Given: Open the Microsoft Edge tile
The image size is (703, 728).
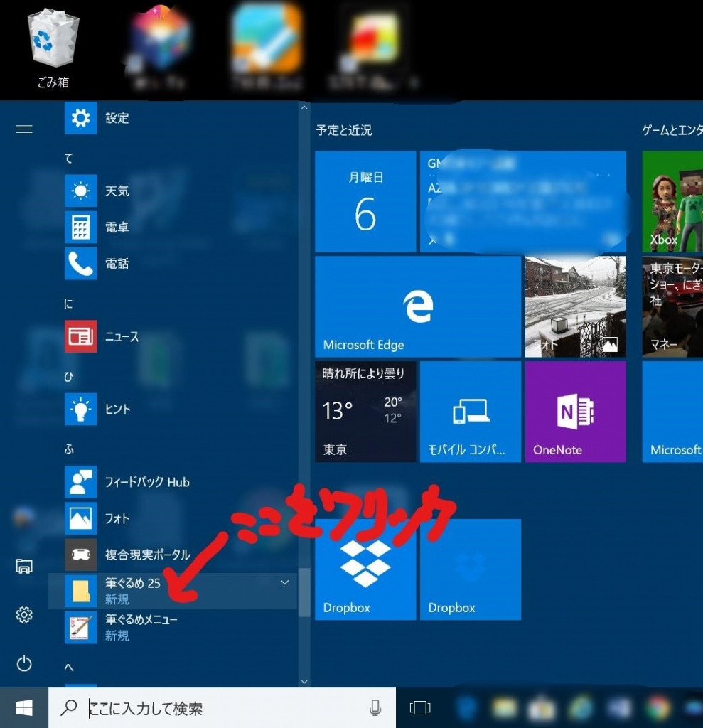Looking at the screenshot, I should (x=418, y=306).
